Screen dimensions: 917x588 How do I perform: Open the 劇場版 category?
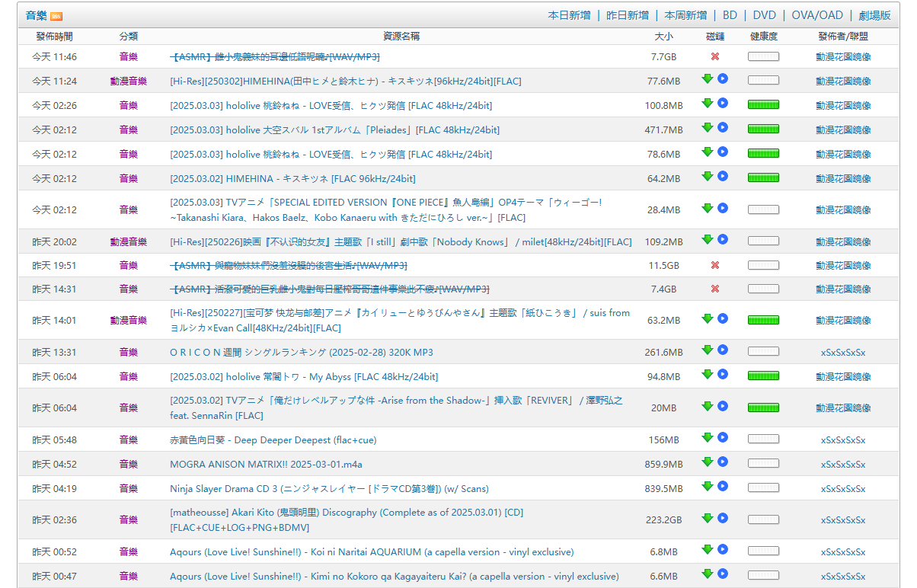click(874, 14)
